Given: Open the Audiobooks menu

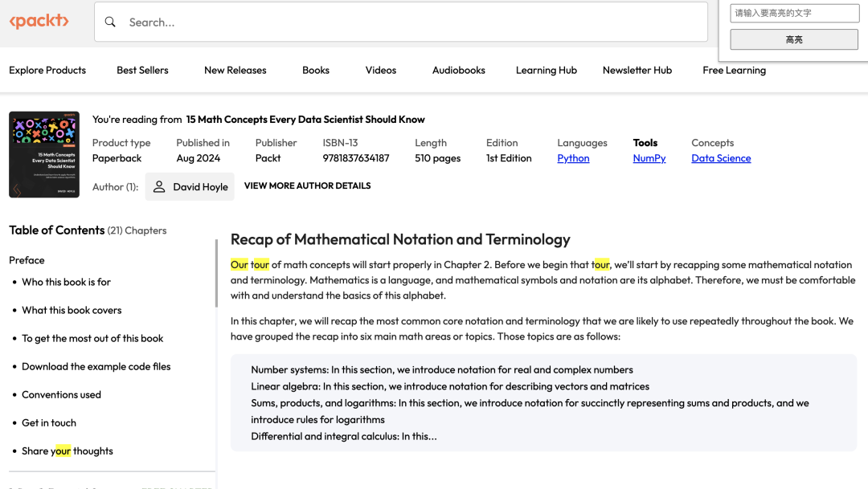Looking at the screenshot, I should click(458, 70).
